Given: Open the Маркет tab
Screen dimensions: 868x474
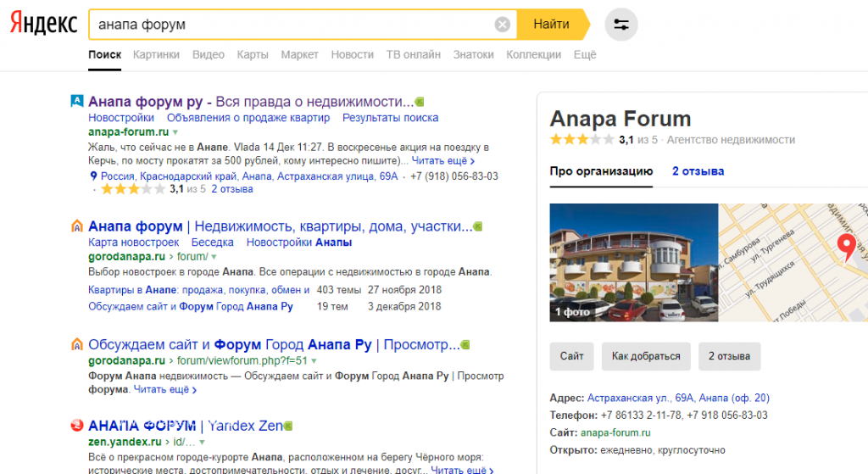Looking at the screenshot, I should 299,55.
